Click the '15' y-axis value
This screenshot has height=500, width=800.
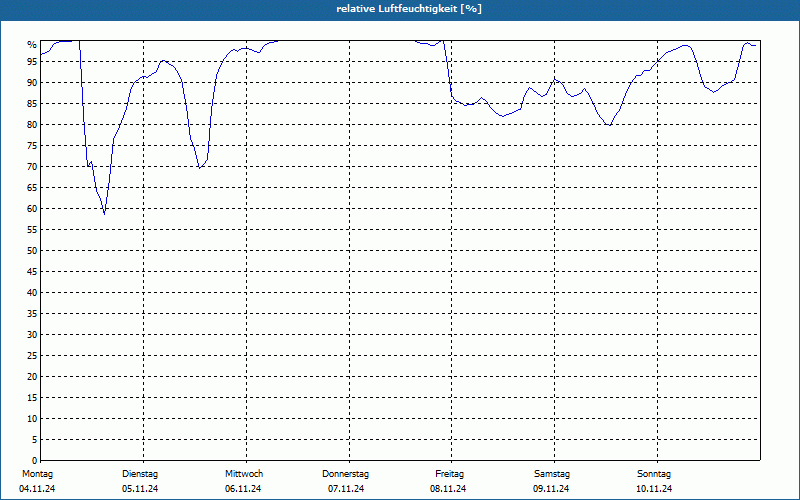[32, 398]
